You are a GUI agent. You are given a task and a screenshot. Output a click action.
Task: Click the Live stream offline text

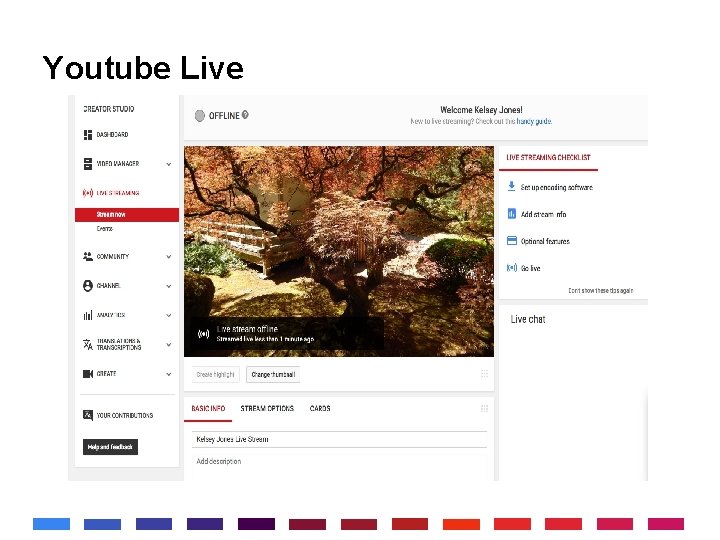coord(247,329)
